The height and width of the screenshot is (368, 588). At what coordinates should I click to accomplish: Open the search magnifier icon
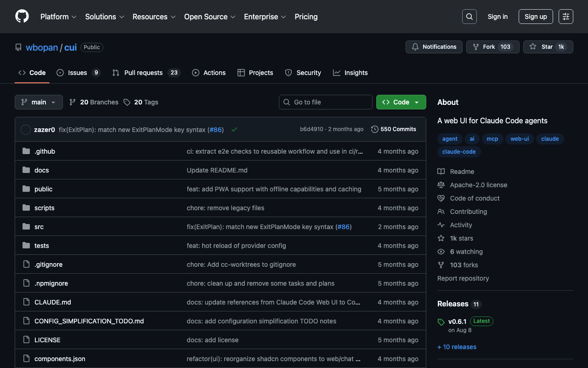click(x=469, y=17)
